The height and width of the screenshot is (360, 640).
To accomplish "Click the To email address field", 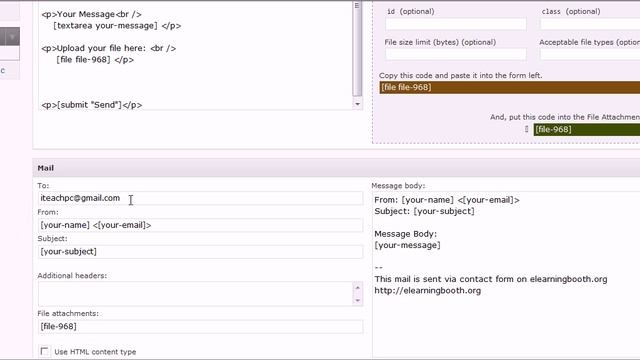I will [200, 198].
